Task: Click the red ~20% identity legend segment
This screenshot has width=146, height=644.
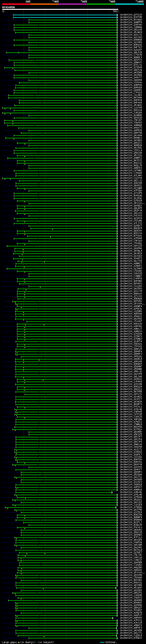Action: coord(16,4)
